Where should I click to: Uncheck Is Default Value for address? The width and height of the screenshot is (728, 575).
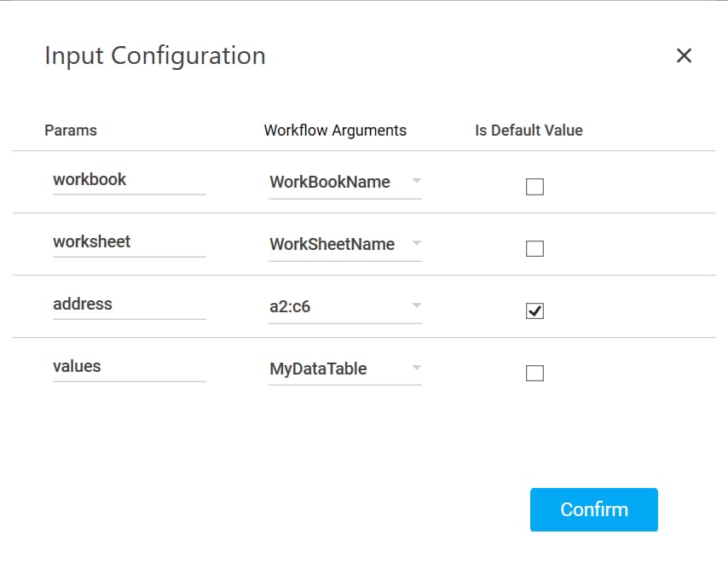click(534, 311)
